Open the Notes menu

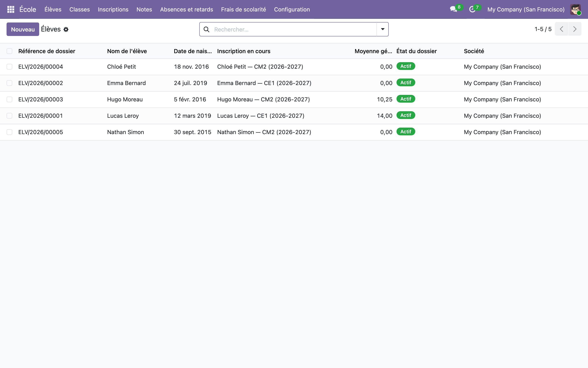tap(144, 9)
